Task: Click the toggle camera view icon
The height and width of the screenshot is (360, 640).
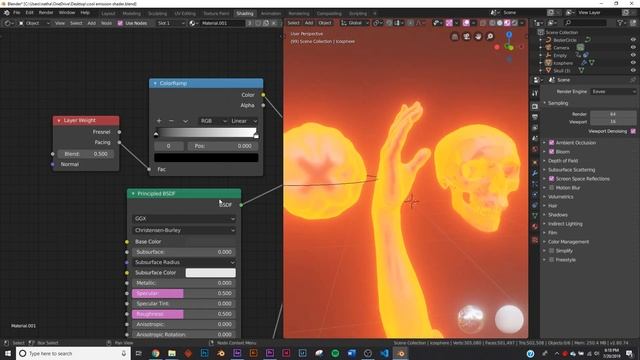Action: (467, 37)
